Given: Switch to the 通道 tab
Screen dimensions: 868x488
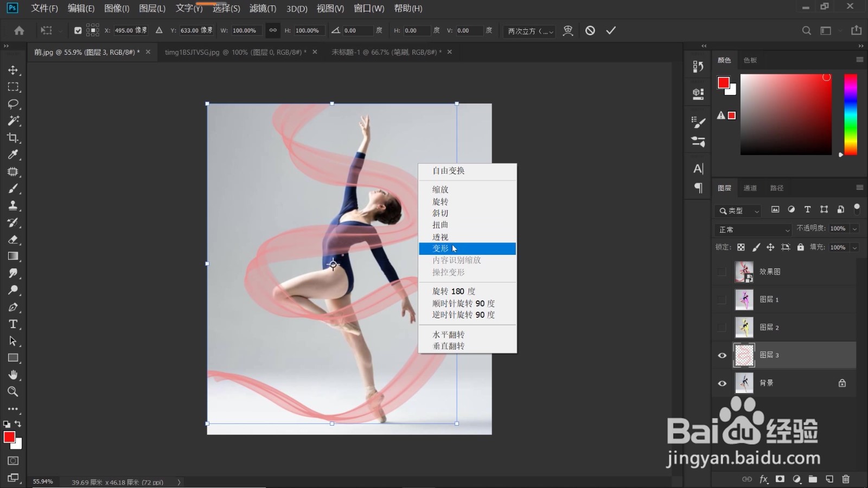Looking at the screenshot, I should [750, 188].
